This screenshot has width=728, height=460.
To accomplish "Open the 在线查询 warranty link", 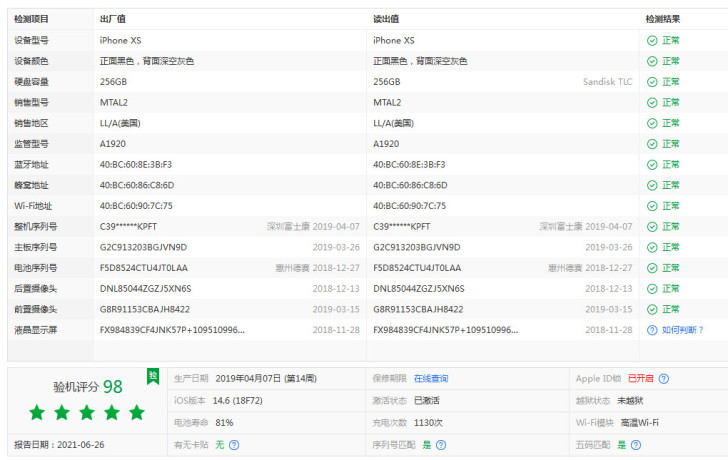I will (x=431, y=378).
